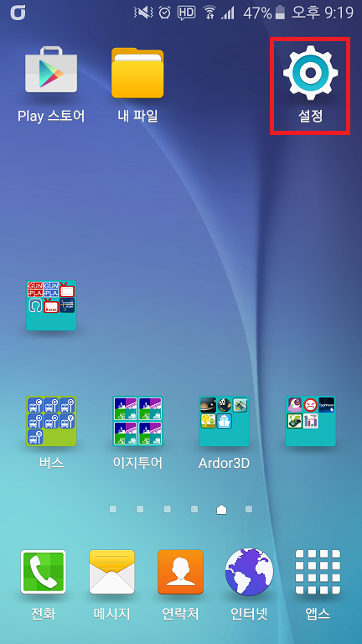Go to the second home page indicator
Screen dimensions: 362x644
tap(140, 509)
